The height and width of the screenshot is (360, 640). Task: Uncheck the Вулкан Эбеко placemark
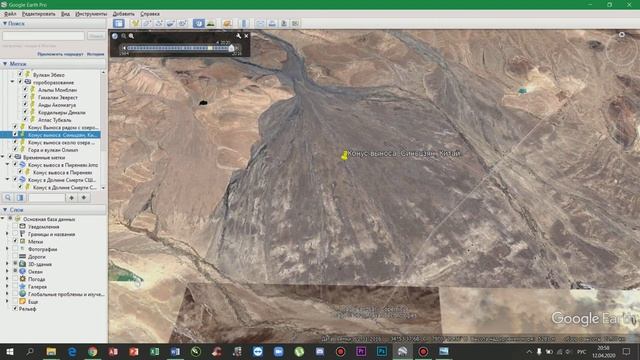click(x=20, y=74)
